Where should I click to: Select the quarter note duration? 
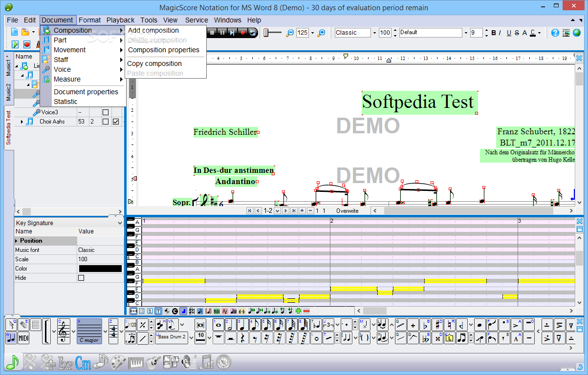tap(243, 325)
